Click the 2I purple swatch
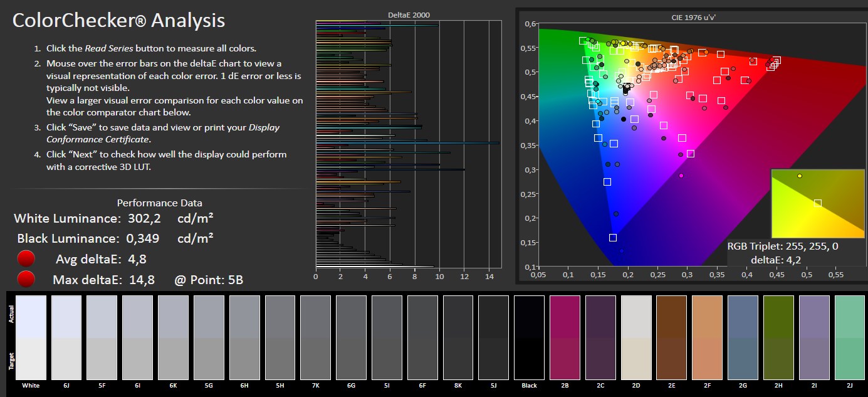The image size is (868, 397). 815,337
